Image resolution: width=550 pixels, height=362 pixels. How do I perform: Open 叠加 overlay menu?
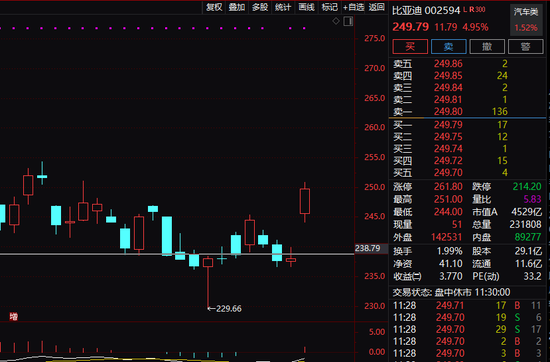(x=237, y=7)
